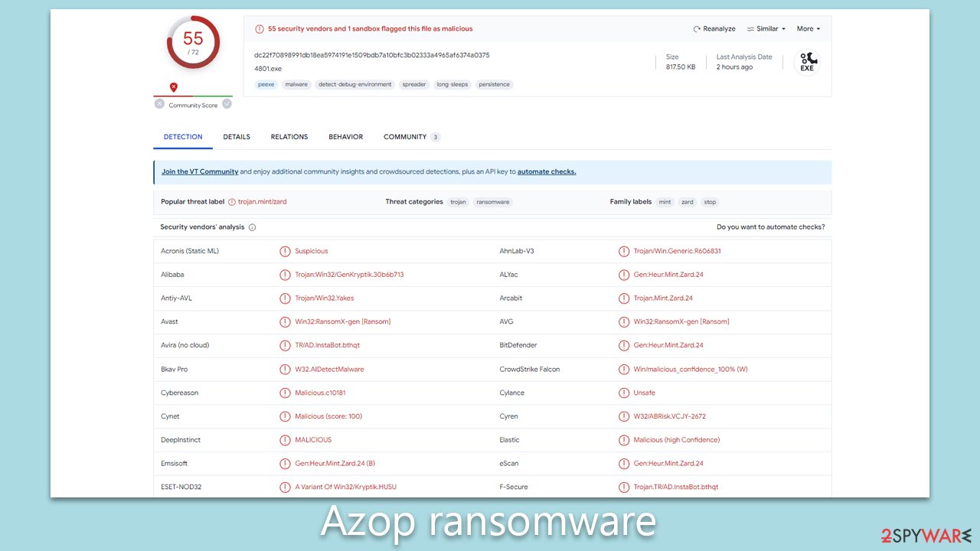Click the ransomware threat category chip
The width and height of the screenshot is (980, 551).
[492, 202]
